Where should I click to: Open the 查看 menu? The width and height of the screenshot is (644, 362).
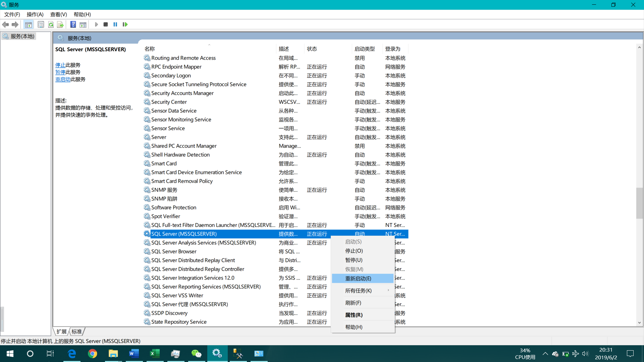(58, 14)
